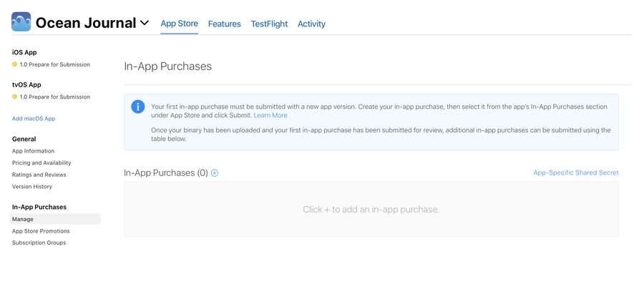Open the TestFlight tab
644x284 pixels.
(270, 24)
